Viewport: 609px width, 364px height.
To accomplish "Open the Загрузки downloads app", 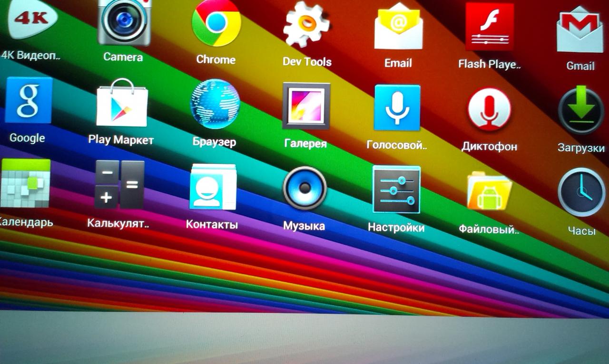I will coord(581,111).
